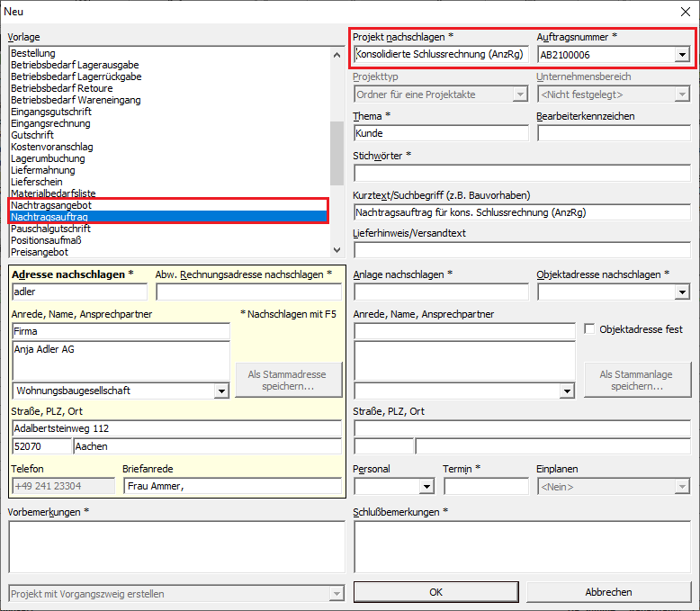
Task: Click the Vorbemerkungen text area
Action: click(x=176, y=546)
